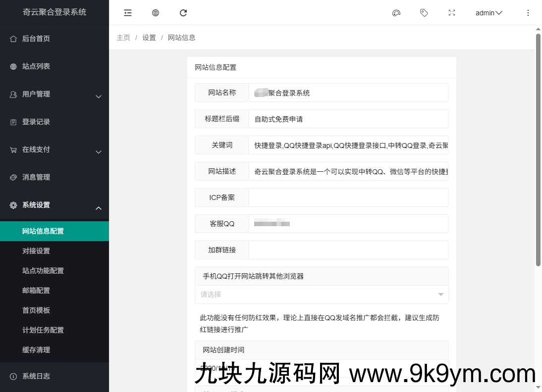Click the 后台首页 home icon
Screen dimensions: 542x392
(x=13, y=39)
